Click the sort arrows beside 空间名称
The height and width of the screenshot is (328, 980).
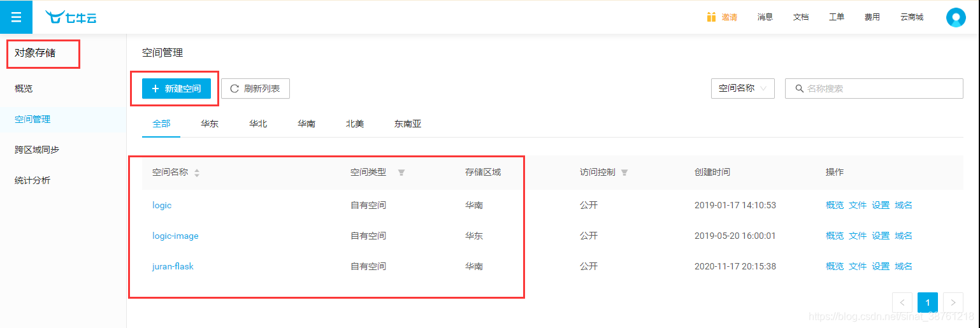coord(197,173)
